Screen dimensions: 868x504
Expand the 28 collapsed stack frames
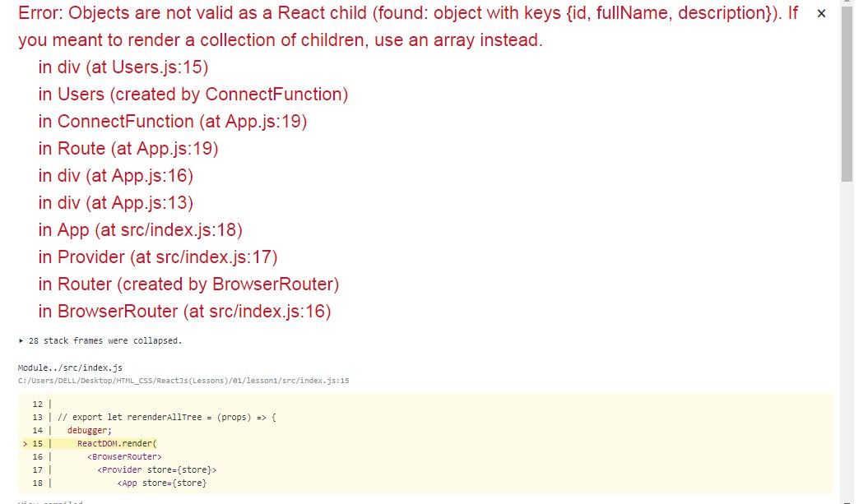[x=100, y=340]
